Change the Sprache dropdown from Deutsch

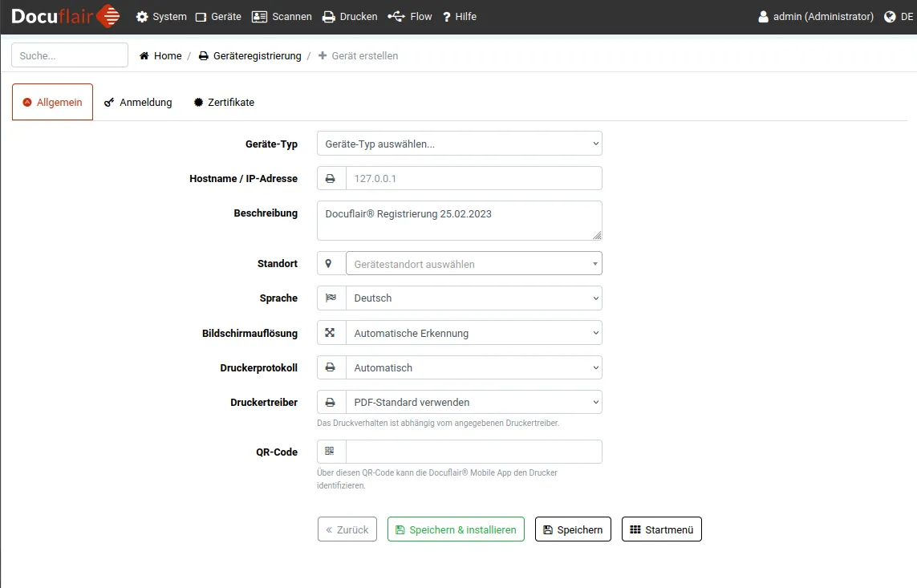(x=473, y=298)
